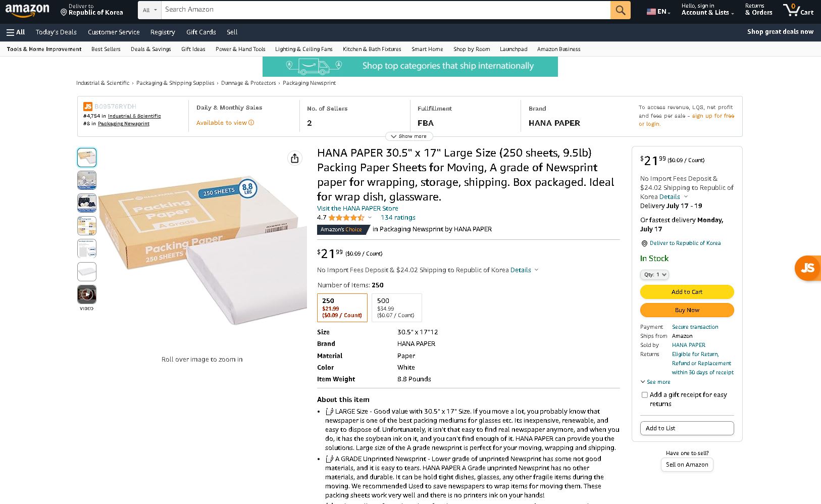This screenshot has width=821, height=504.
Task: Open the All hamburger menu
Action: (16, 32)
